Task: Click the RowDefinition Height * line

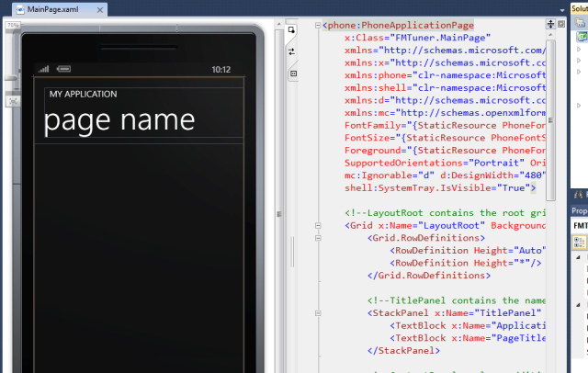Action: point(466,263)
